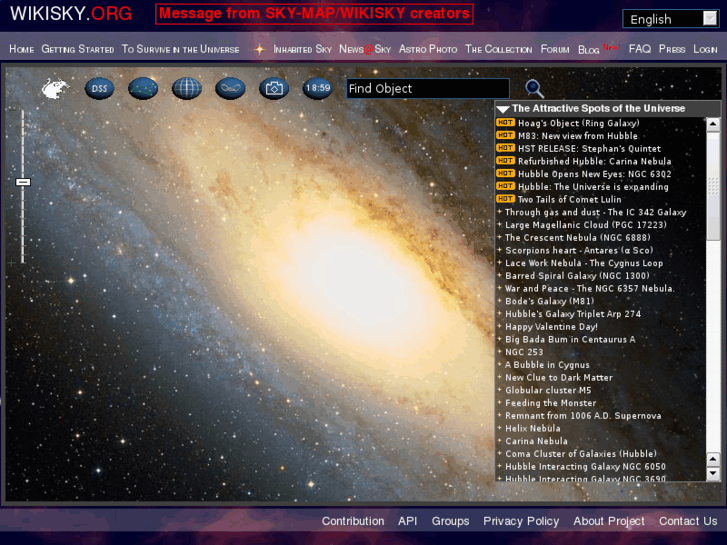Select M83: New view from Hubble
This screenshot has height=545, width=727.
(x=578, y=136)
